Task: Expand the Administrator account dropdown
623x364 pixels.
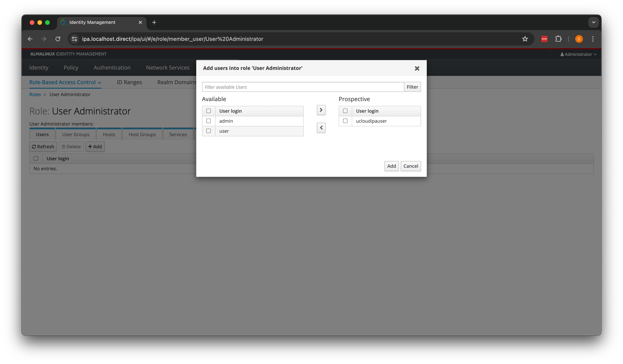Action: point(578,54)
